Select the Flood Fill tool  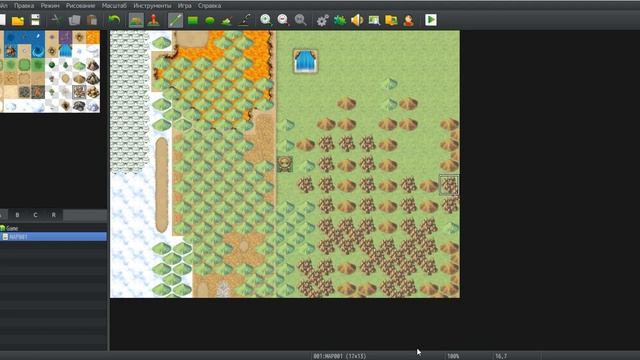[227, 20]
